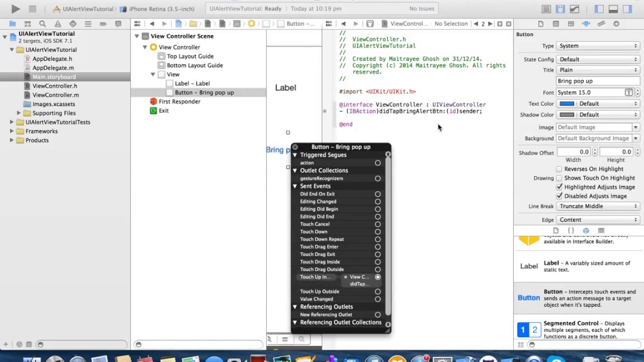Show the File inspector

click(x=541, y=24)
